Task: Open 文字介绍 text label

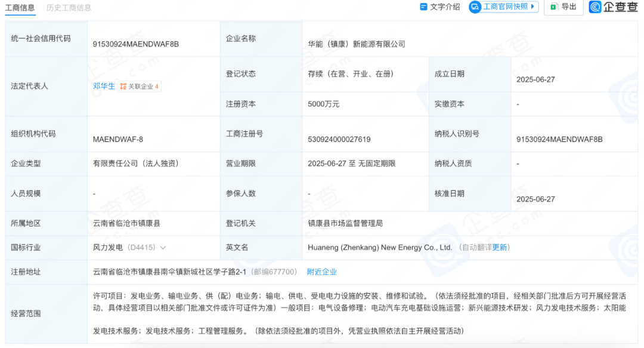Action: pyautogui.click(x=445, y=7)
